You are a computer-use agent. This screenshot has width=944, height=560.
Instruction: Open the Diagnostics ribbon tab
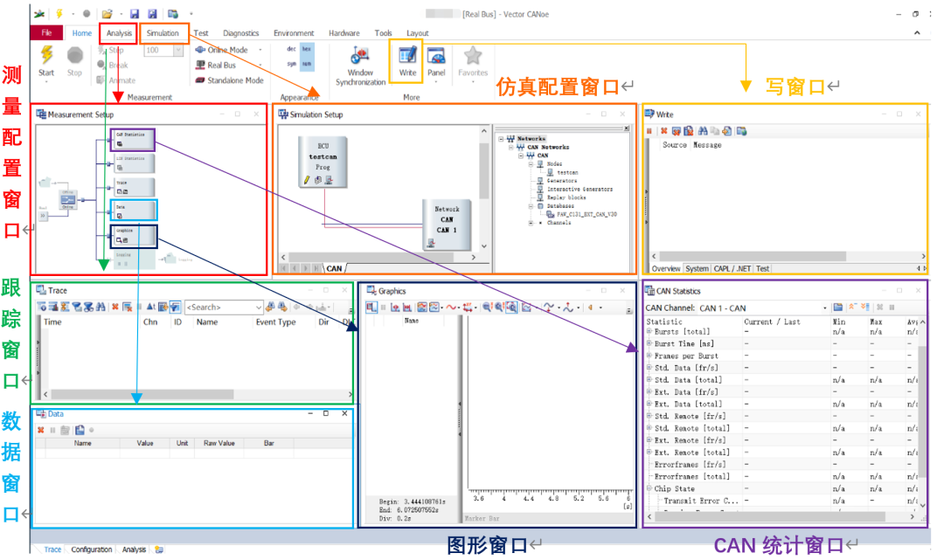241,33
